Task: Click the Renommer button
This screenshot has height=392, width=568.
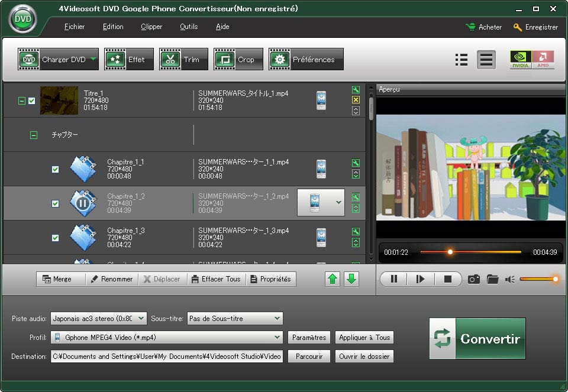Action: coord(112,279)
